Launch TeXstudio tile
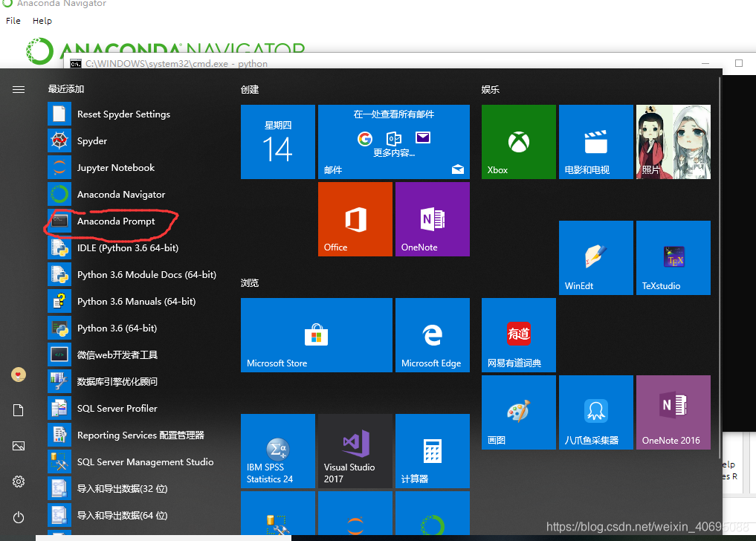The image size is (756, 541). [673, 257]
